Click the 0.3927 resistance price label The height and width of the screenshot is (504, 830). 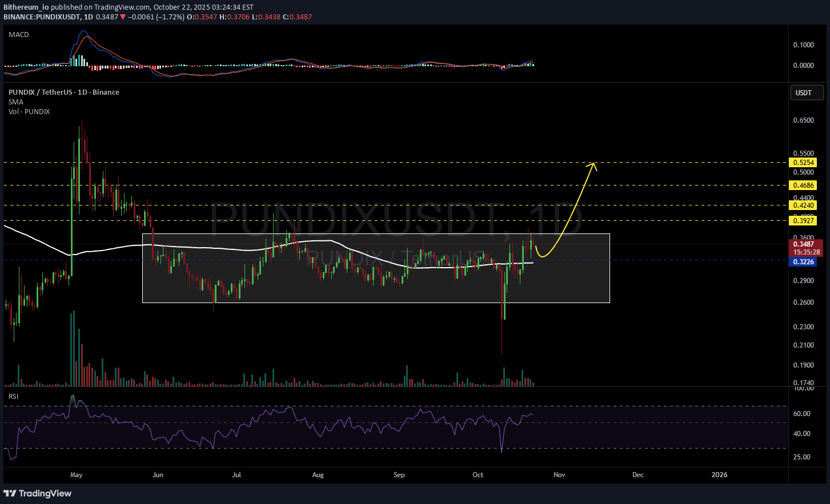(x=803, y=221)
